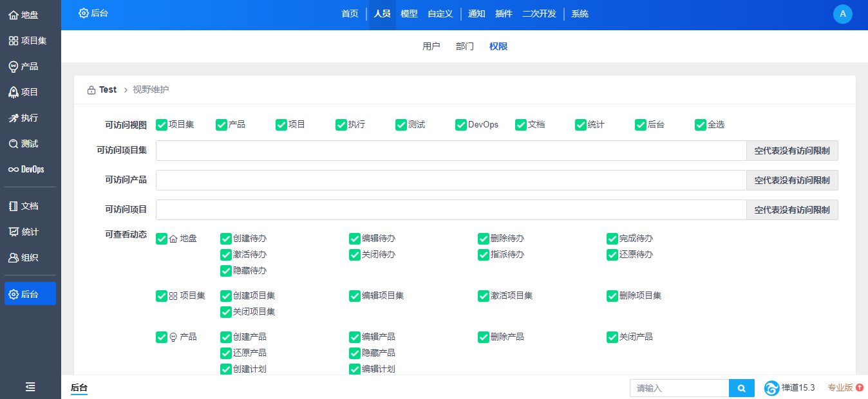Image resolution: width=868 pixels, height=399 pixels.
Task: Open DevOps section in sidebar
Action: point(26,169)
